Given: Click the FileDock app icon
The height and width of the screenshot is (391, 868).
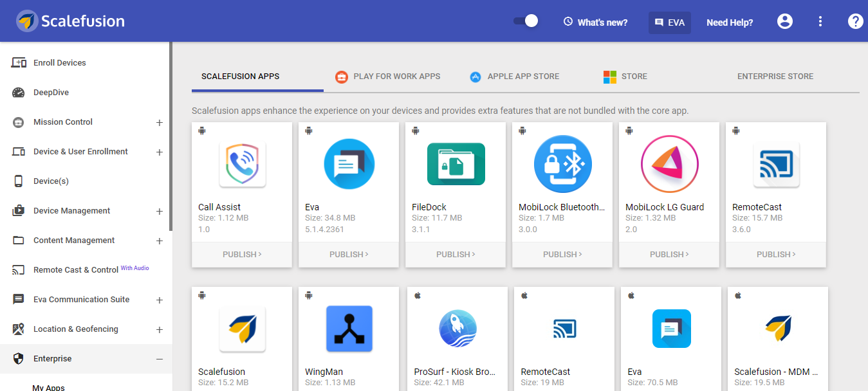Looking at the screenshot, I should click(x=456, y=164).
